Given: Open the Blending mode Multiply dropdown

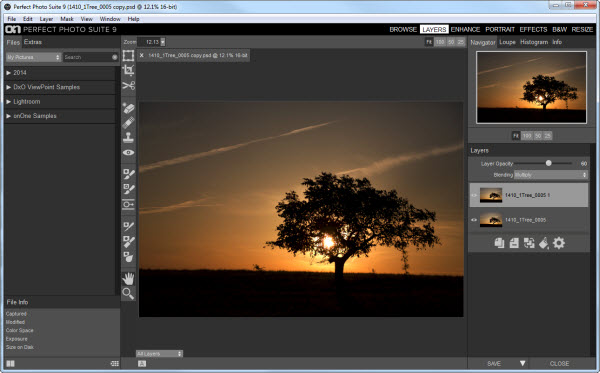Looking at the screenshot, I should [x=551, y=175].
